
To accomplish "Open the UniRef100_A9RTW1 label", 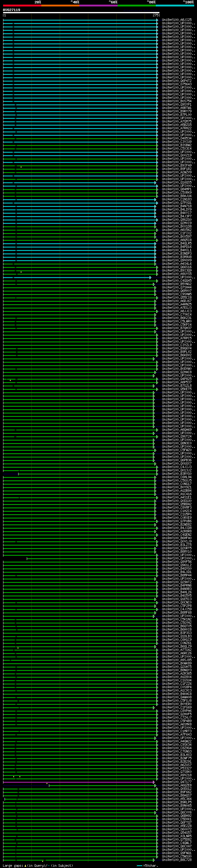I will click(177, 108).
